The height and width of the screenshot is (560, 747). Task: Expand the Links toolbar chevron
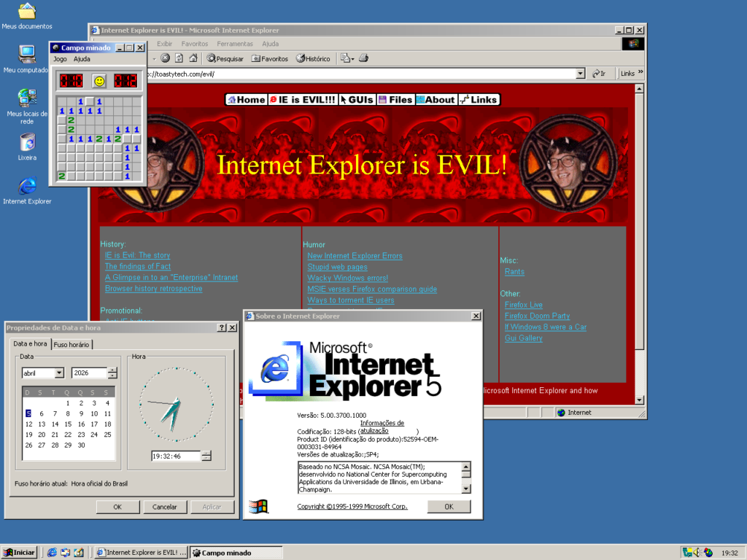click(640, 73)
